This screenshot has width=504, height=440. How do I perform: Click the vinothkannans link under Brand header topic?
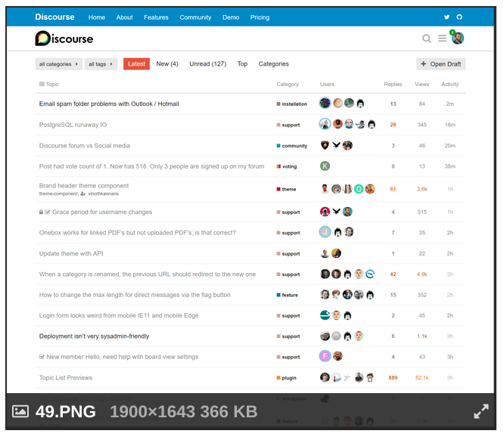(103, 194)
